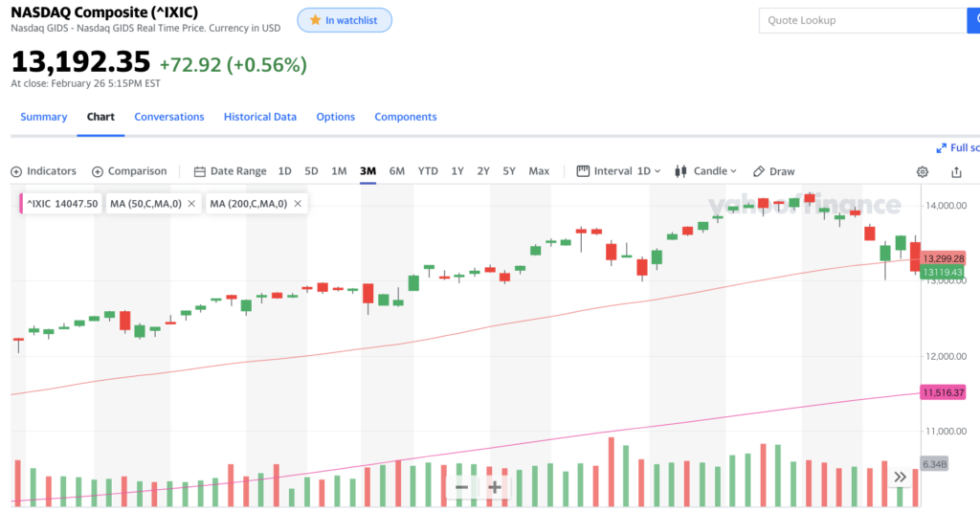This screenshot has width=980, height=512.
Task: Click the 11,516.37 pink moving average label
Action: pyautogui.click(x=943, y=392)
